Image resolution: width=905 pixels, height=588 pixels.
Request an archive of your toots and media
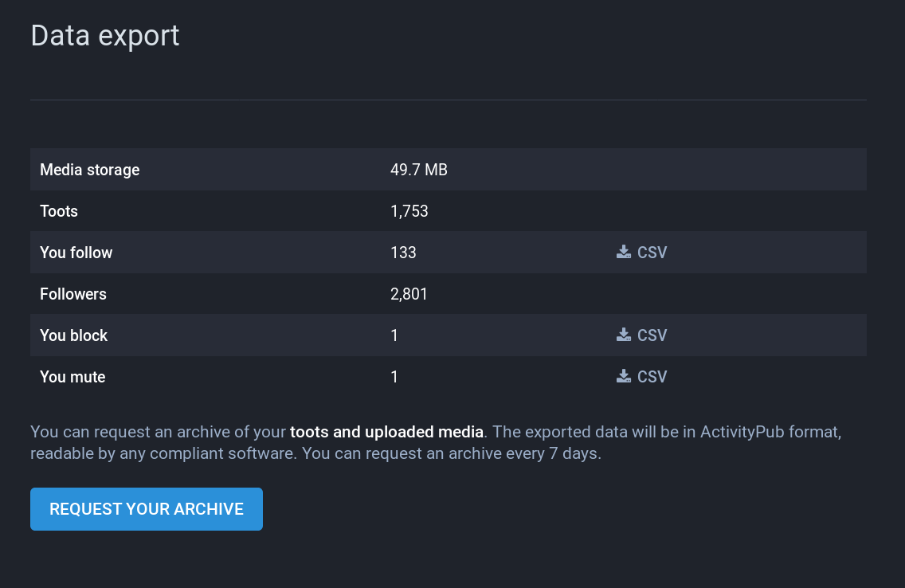pyautogui.click(x=147, y=508)
